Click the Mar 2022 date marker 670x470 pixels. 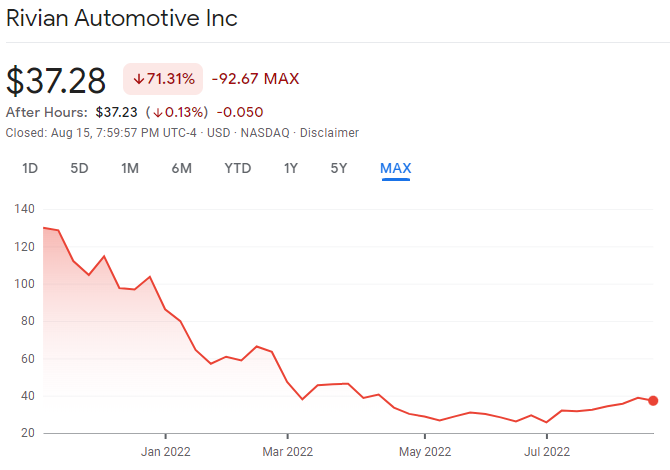click(286, 449)
